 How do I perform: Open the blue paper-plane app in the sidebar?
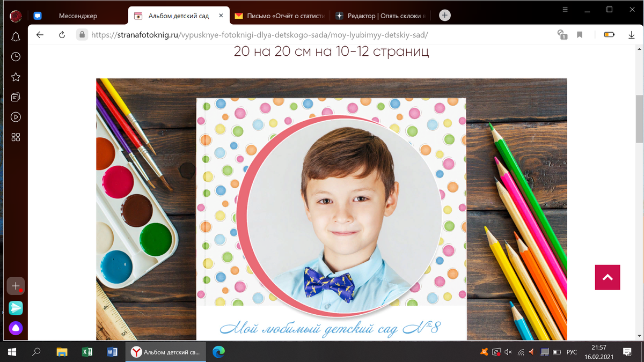[16, 308]
